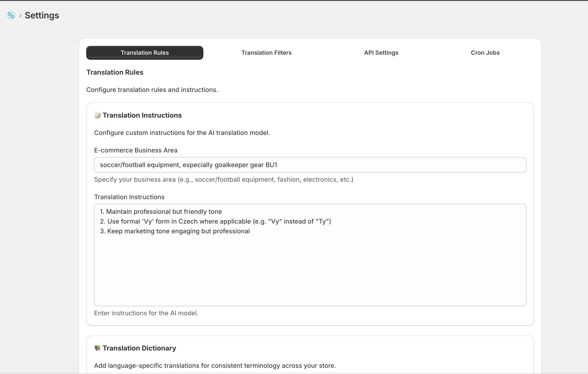588x374 pixels.
Task: Go to the Cron Jobs tab
Action: click(485, 53)
